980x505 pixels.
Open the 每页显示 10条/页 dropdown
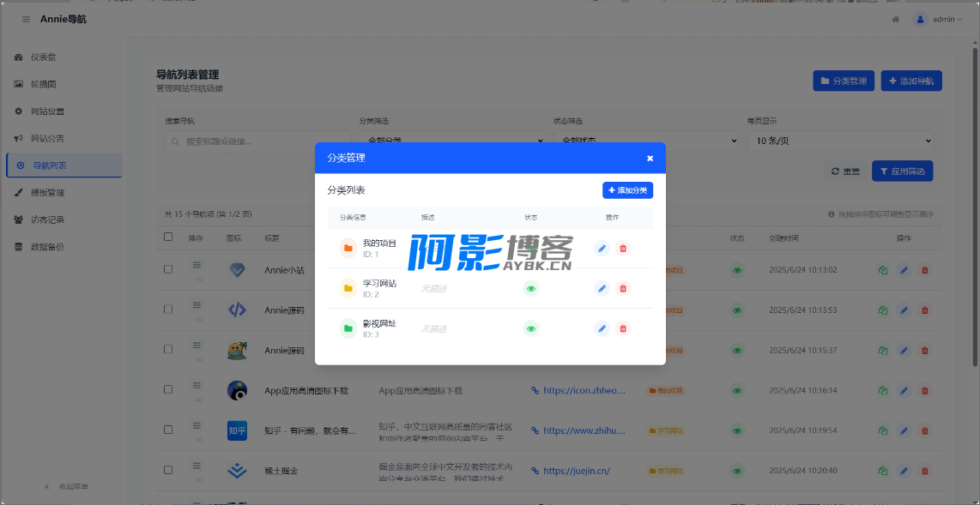pos(839,141)
